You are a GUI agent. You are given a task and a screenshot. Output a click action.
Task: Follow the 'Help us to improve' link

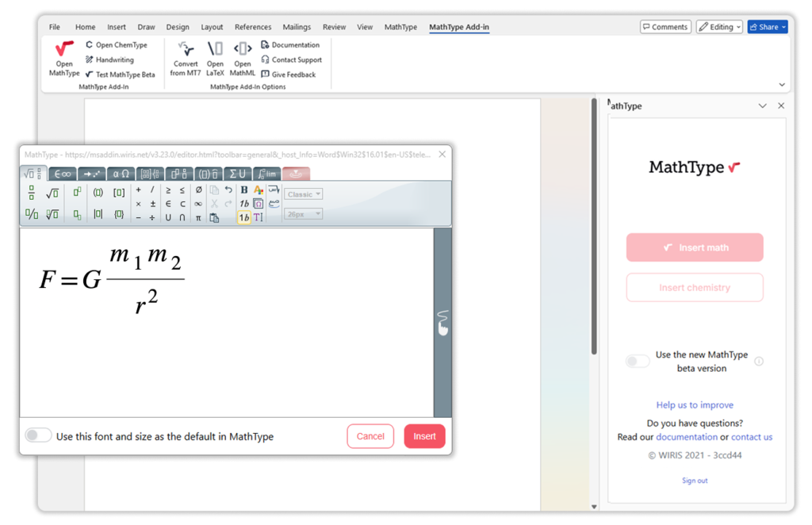(x=695, y=405)
